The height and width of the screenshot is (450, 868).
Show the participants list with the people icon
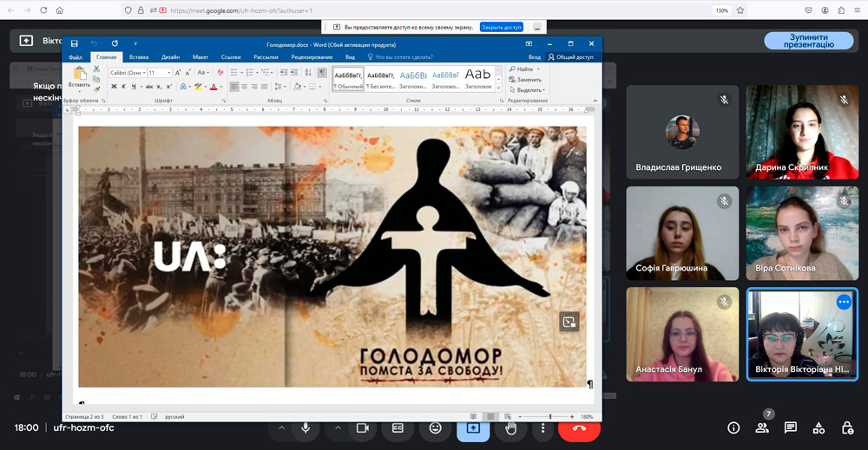coord(762,427)
